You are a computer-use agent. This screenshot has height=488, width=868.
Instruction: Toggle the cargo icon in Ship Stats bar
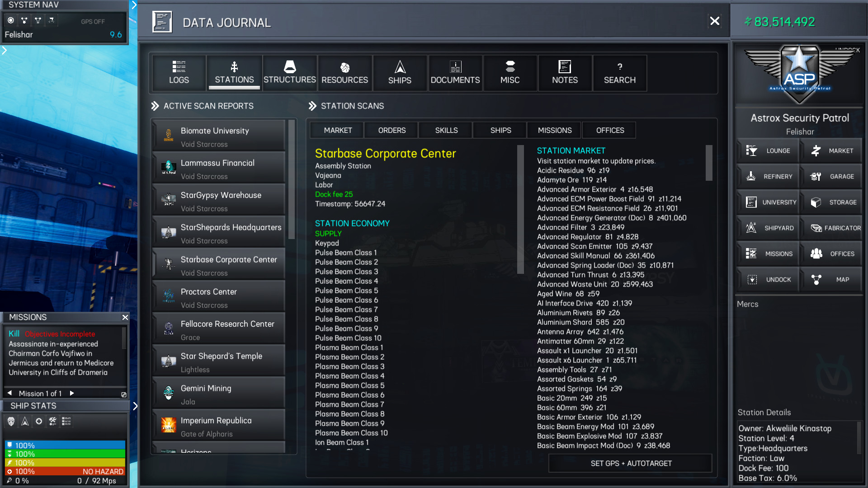66,422
